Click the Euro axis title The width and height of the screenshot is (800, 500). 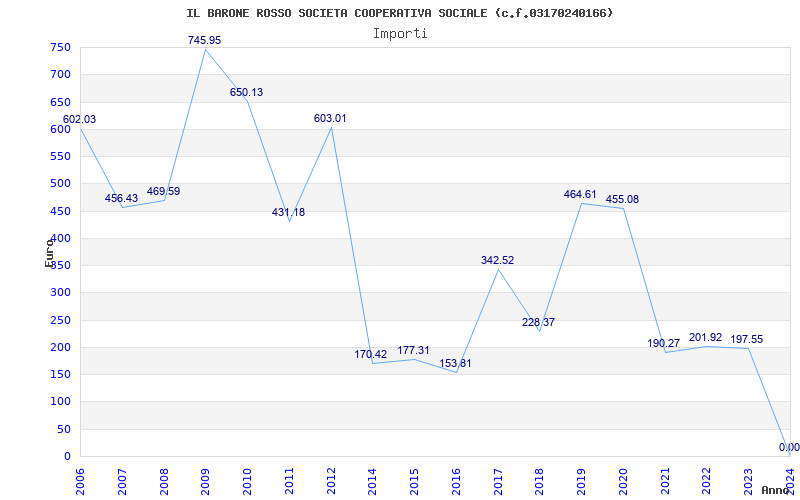point(49,253)
